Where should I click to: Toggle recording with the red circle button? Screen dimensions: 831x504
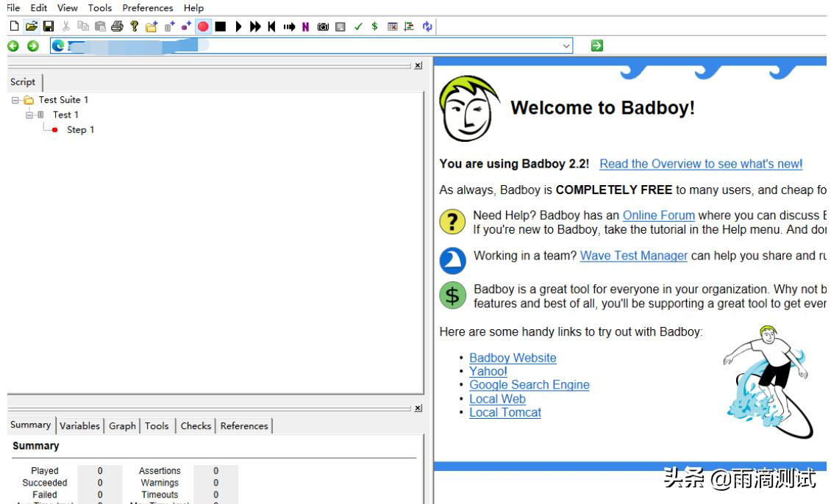point(203,26)
